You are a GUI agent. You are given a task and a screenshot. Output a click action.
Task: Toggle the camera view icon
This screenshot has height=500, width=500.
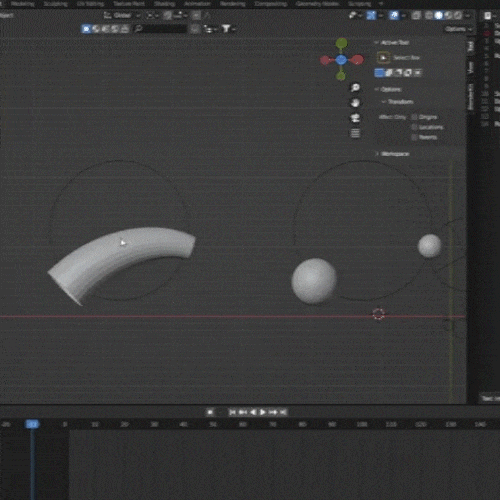click(x=355, y=118)
